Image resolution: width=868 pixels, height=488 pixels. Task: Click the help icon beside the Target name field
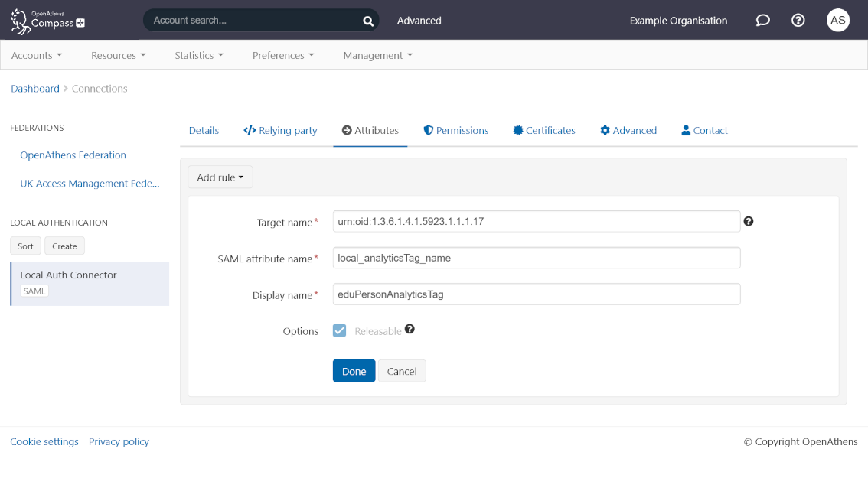click(x=748, y=221)
